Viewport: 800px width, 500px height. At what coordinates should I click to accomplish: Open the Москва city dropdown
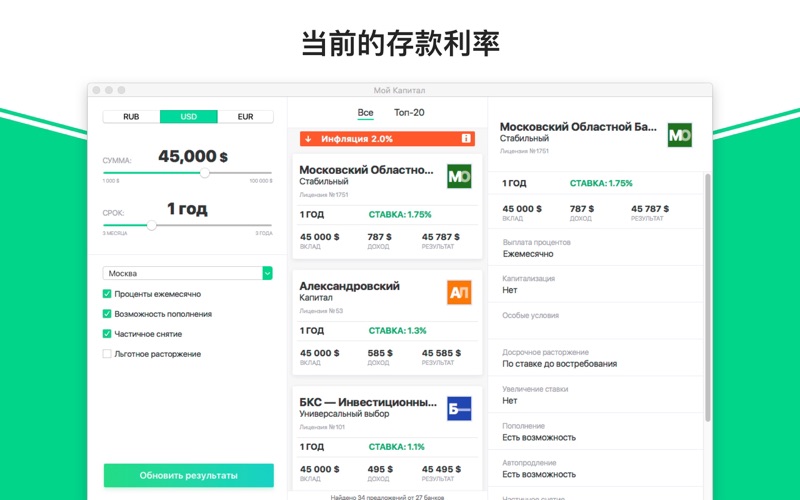click(x=187, y=273)
